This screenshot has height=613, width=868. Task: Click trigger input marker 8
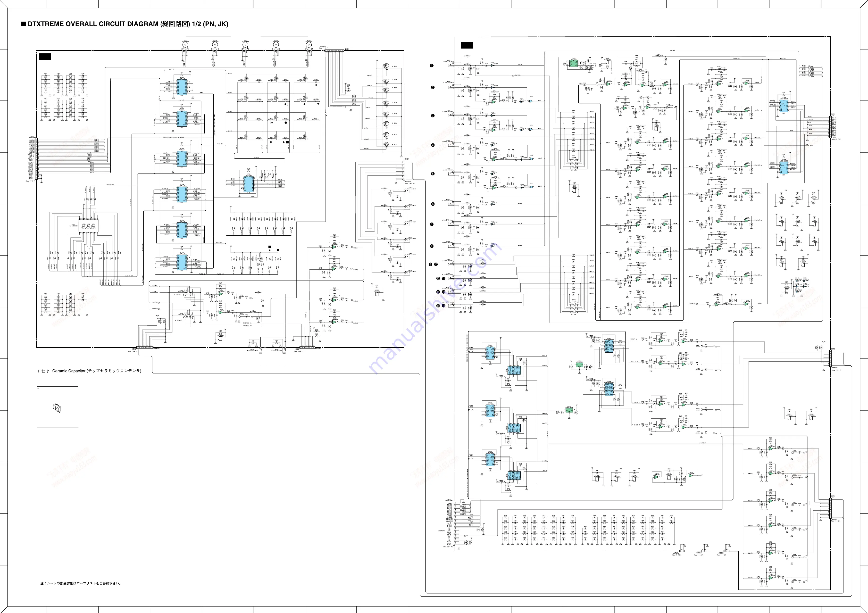tap(432, 246)
